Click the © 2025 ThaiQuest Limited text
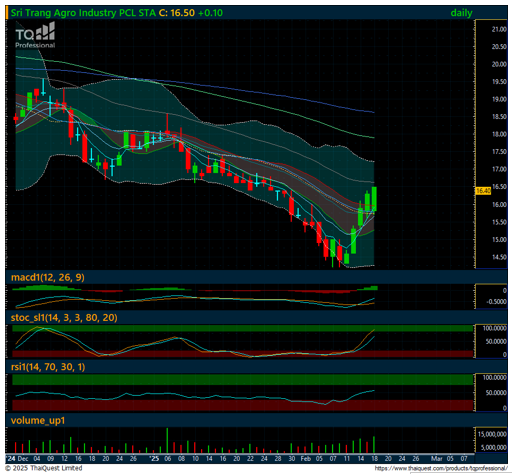512x474 pixels. coord(44,468)
